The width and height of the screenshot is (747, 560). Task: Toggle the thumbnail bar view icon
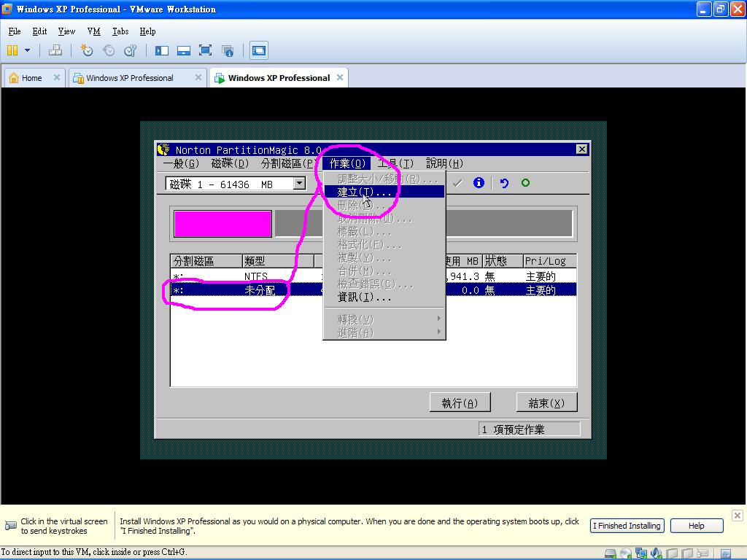click(x=183, y=50)
